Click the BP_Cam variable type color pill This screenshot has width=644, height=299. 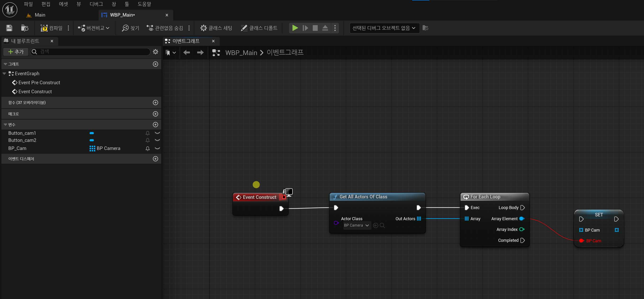92,149
